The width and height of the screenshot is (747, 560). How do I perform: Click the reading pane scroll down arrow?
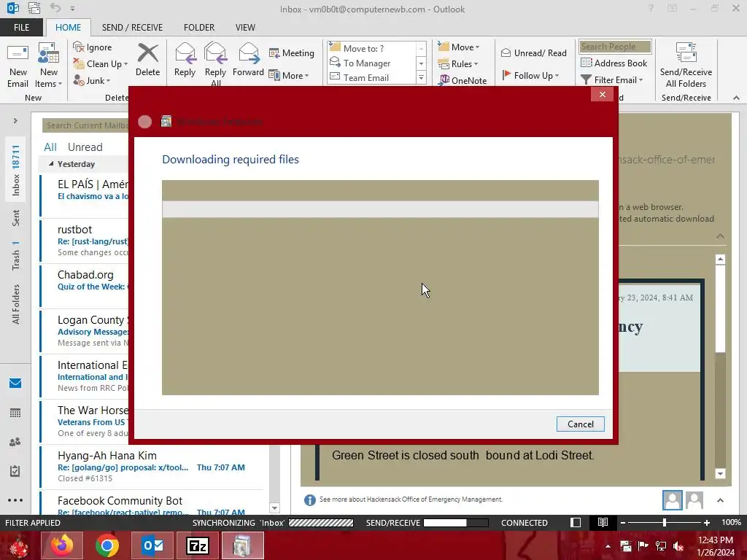(x=720, y=473)
